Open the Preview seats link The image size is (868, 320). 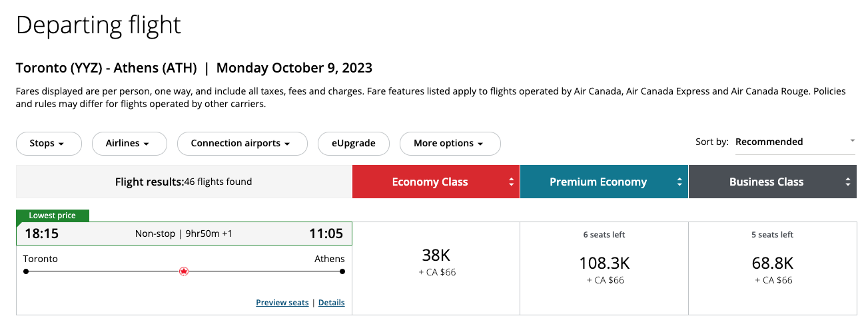pos(282,303)
